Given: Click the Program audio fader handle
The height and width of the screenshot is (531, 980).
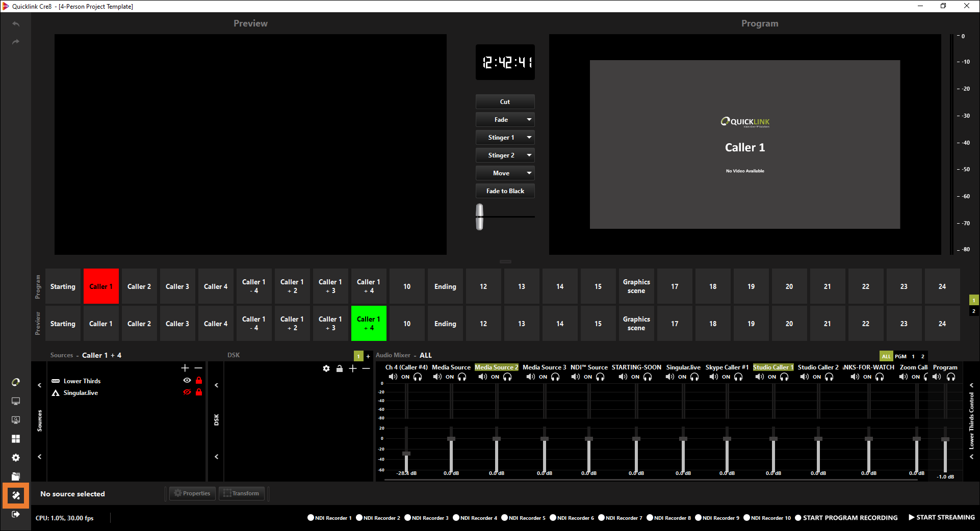Looking at the screenshot, I should (x=945, y=439).
